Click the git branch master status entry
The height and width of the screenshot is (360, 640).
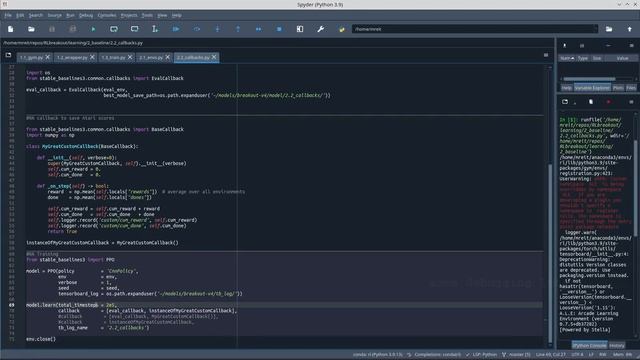coord(516,354)
